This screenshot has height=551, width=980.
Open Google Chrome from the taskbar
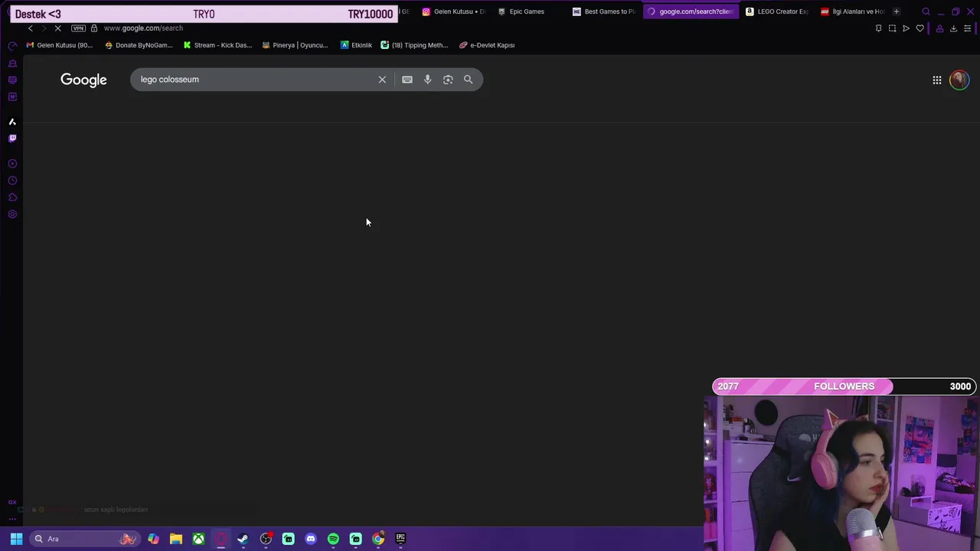(x=378, y=539)
